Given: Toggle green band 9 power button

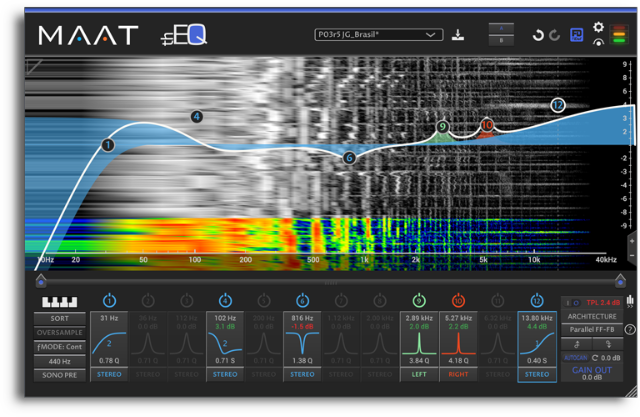Looking at the screenshot, I should 419,301.
